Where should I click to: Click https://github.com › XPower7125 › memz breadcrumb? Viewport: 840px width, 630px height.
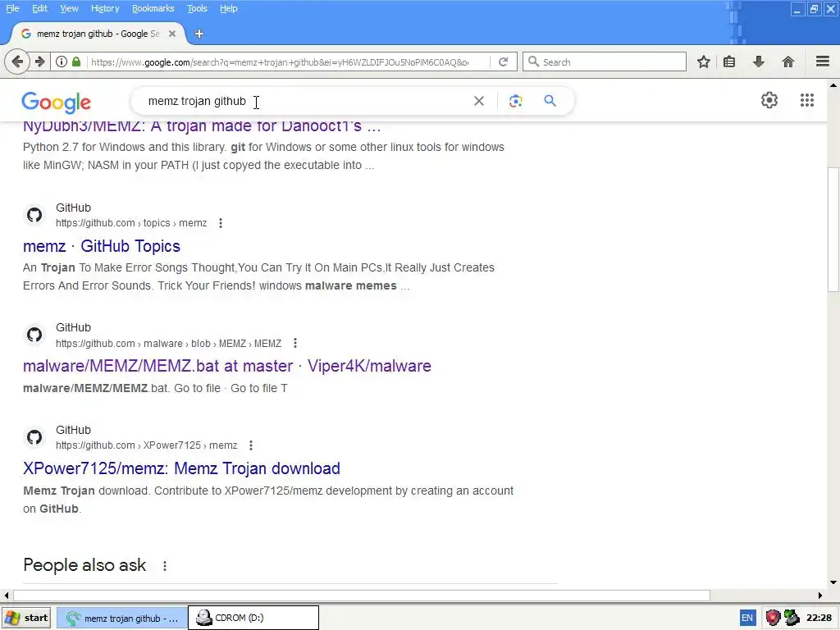point(146,445)
